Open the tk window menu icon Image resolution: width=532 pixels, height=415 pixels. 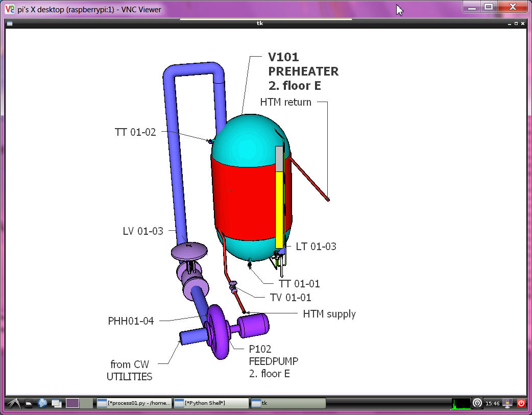click(x=9, y=23)
